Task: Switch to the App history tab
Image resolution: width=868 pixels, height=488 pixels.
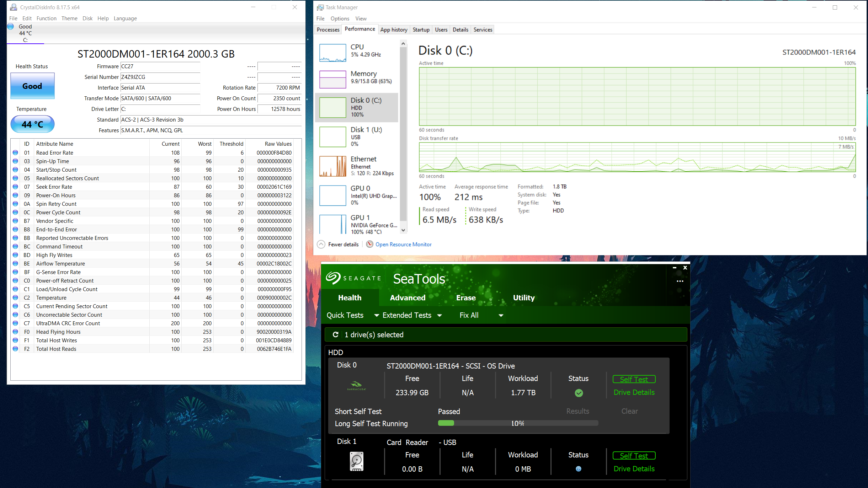Action: pyautogui.click(x=394, y=30)
